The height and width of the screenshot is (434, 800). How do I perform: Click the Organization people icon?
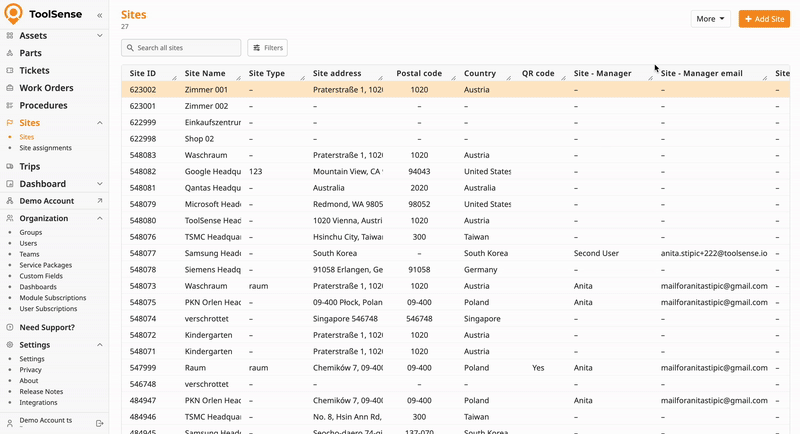pyautogui.click(x=10, y=218)
